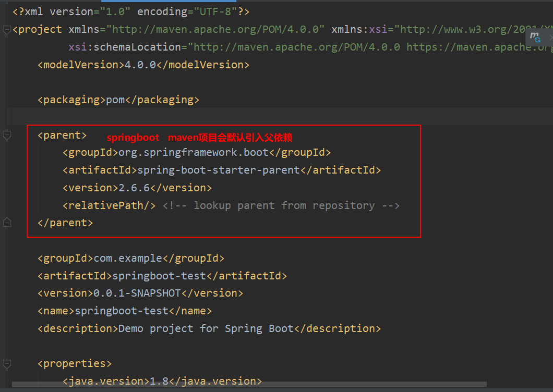The height and width of the screenshot is (392, 553).
Task: Click the arrow beside the Maven reload icon
Action: pos(551,37)
